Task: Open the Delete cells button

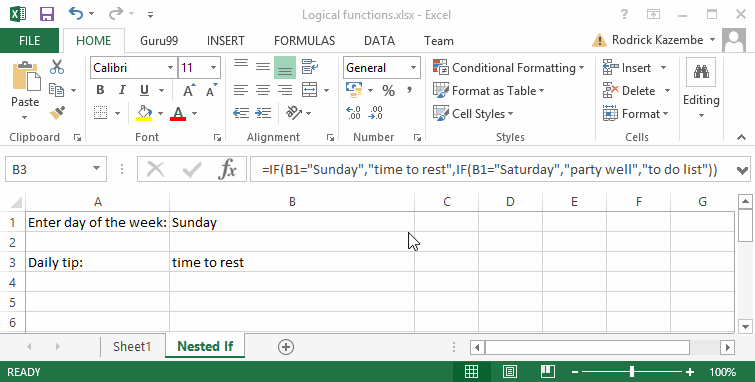Action: click(x=629, y=91)
